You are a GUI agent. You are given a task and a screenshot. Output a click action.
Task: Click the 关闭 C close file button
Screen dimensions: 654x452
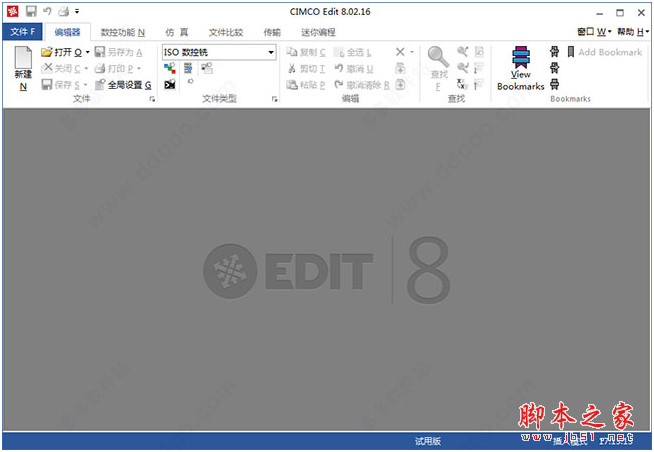point(60,68)
